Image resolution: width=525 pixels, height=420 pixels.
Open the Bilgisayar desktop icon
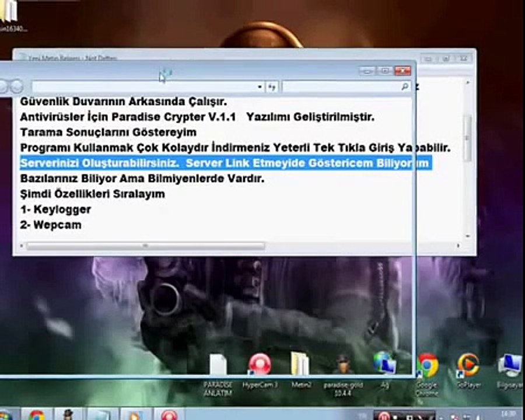[x=510, y=371]
